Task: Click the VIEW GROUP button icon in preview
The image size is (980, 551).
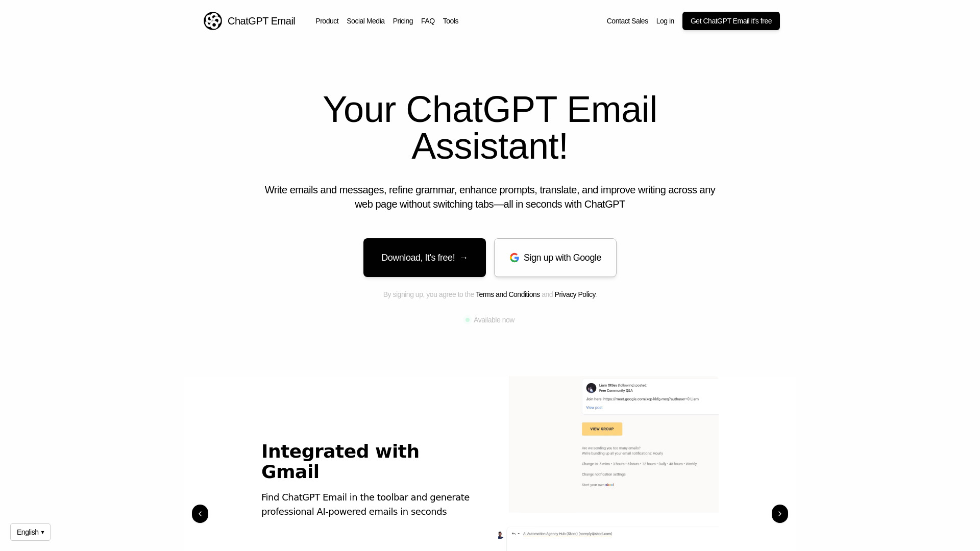Action: (602, 429)
